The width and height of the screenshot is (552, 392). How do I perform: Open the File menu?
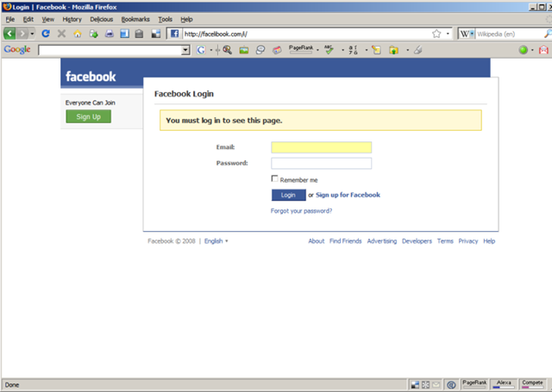[10, 19]
